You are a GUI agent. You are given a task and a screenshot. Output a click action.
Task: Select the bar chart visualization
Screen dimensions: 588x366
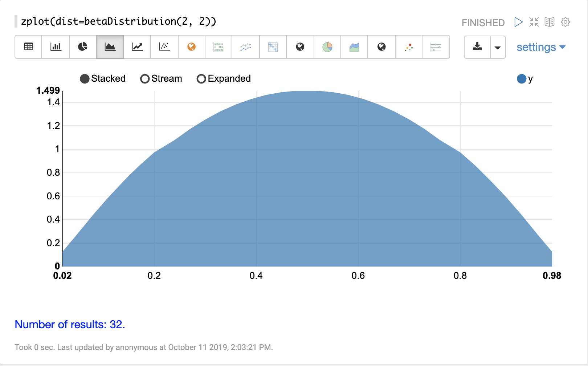click(x=56, y=47)
